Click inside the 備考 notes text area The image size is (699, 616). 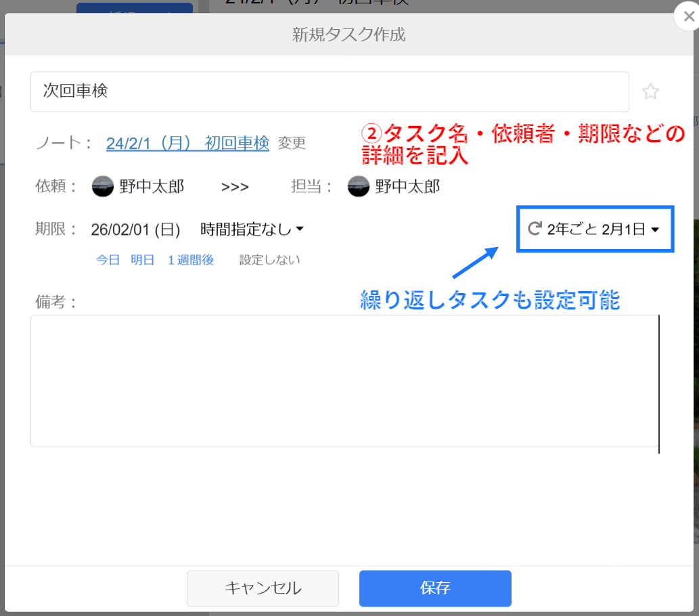pyautogui.click(x=344, y=379)
